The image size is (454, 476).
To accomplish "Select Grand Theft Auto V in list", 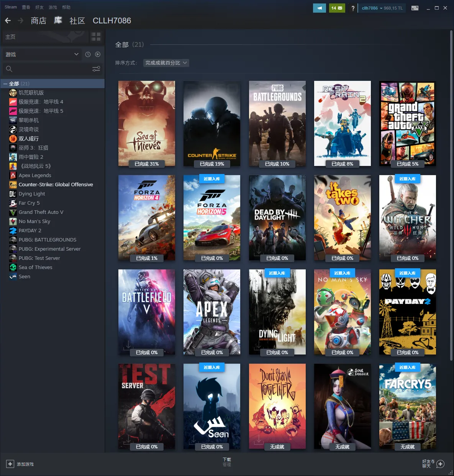I will pyautogui.click(x=41, y=212).
